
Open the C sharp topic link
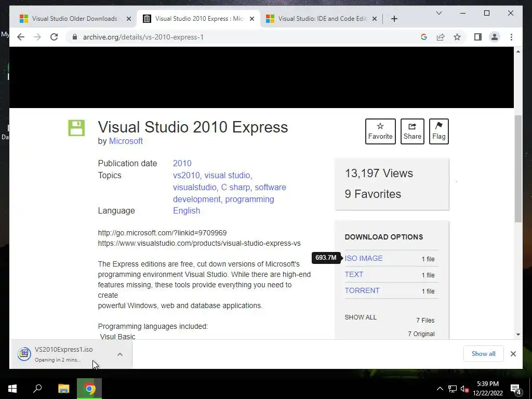click(x=235, y=187)
